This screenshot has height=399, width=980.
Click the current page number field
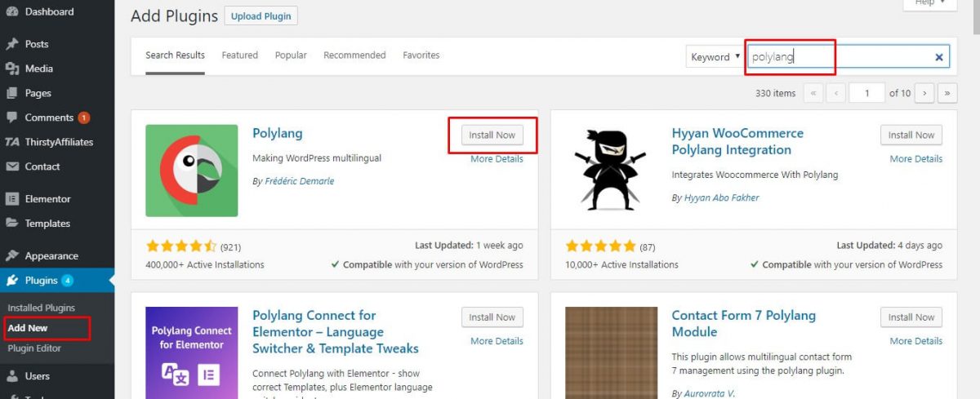coord(866,93)
